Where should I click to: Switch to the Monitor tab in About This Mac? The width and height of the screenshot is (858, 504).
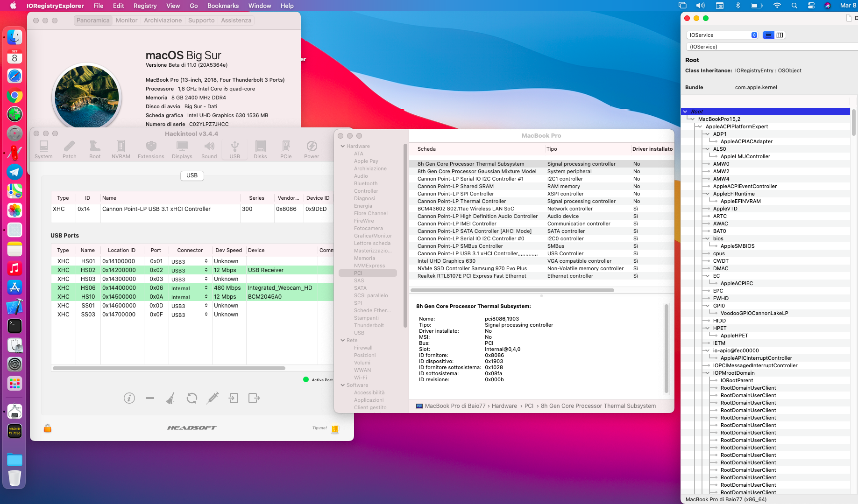[x=127, y=20]
